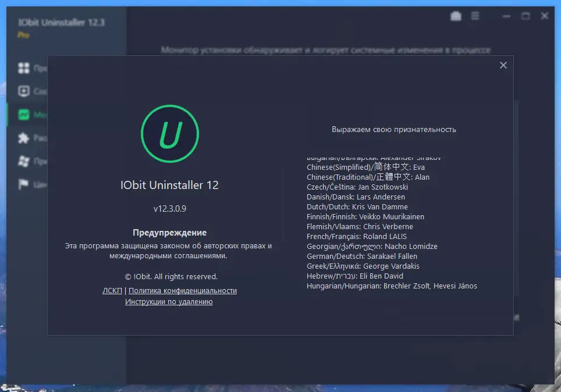Close the IObit Uninstaller main window
Image resolution: width=561 pixels, height=392 pixels.
coord(545,16)
